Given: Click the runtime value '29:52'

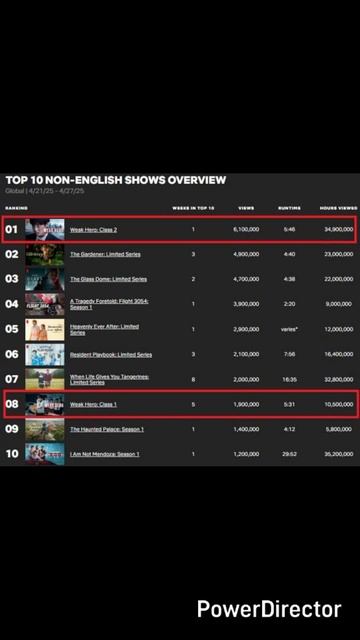Looking at the screenshot, I should click(x=289, y=454).
